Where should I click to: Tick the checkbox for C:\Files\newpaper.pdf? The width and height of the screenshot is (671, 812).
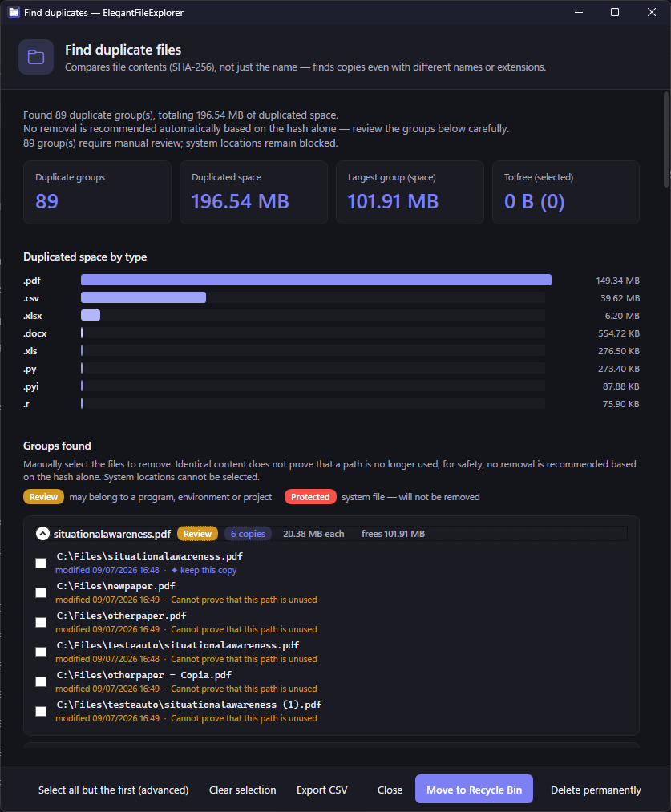coord(41,592)
